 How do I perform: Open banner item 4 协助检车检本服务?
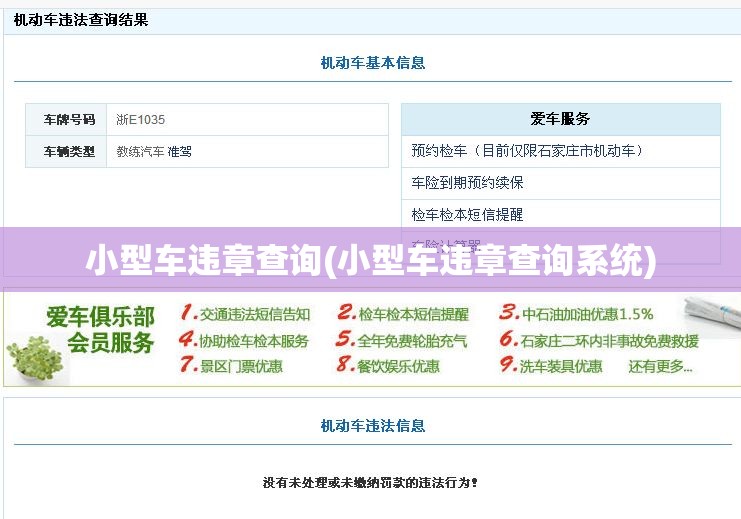[x=244, y=340]
